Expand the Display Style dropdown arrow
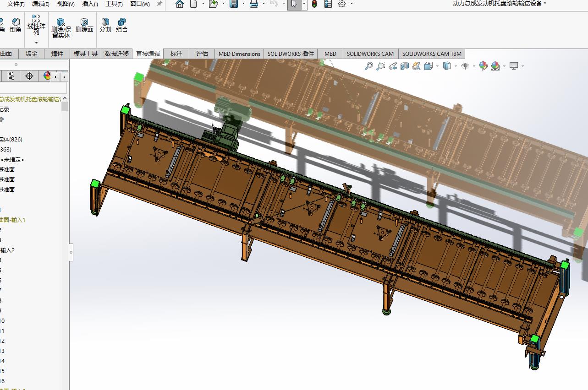This screenshot has height=390, width=588. click(456, 66)
